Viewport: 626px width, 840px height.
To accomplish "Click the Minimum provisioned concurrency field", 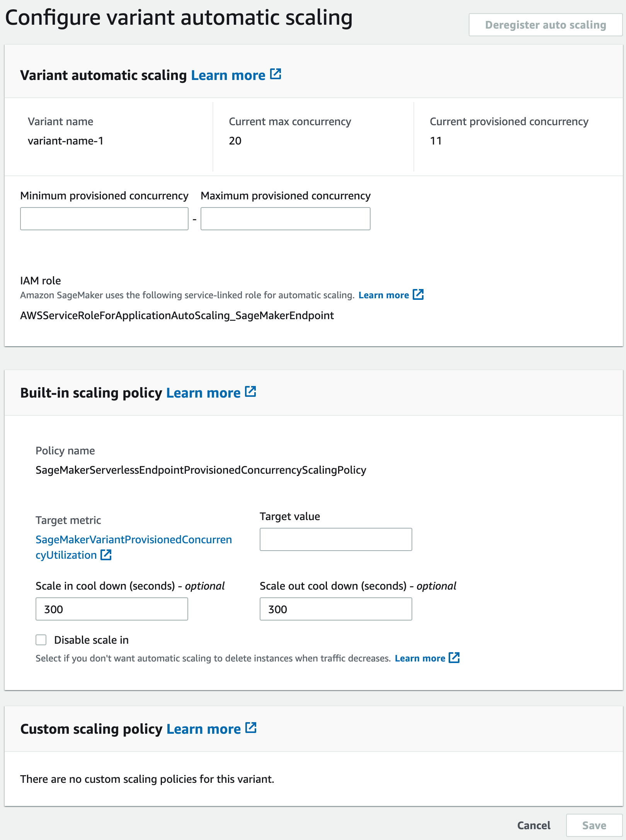I will click(104, 219).
